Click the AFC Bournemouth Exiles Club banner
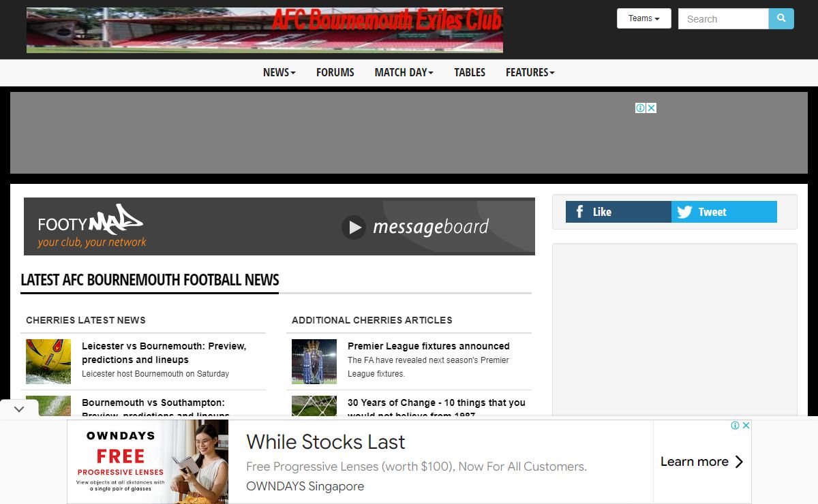Image resolution: width=818 pixels, height=504 pixels. (x=264, y=30)
